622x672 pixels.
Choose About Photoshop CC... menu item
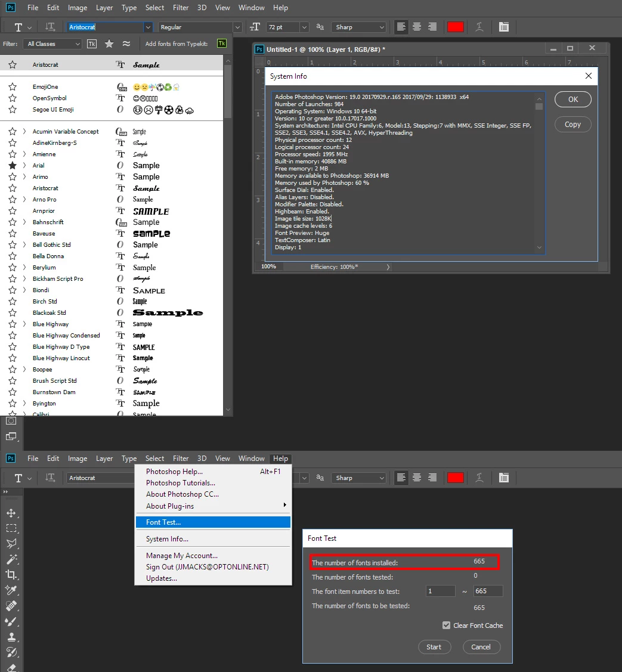tap(213, 494)
